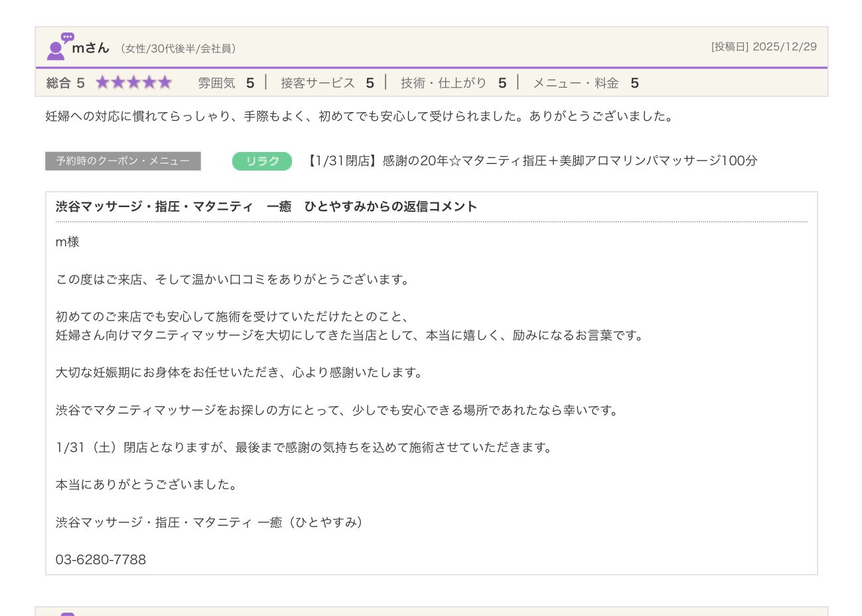This screenshot has height=616, width=862.
Task: Click the green リラク badge
Action: coord(262,161)
